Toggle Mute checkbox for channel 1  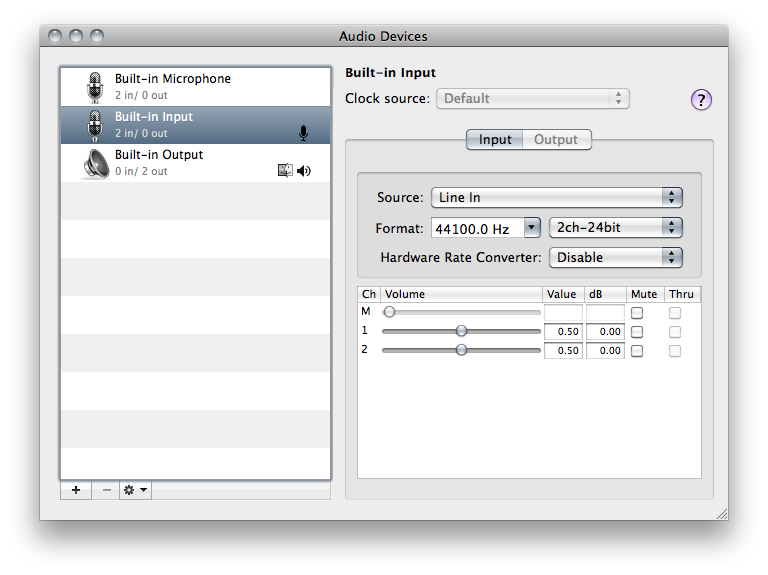637,332
